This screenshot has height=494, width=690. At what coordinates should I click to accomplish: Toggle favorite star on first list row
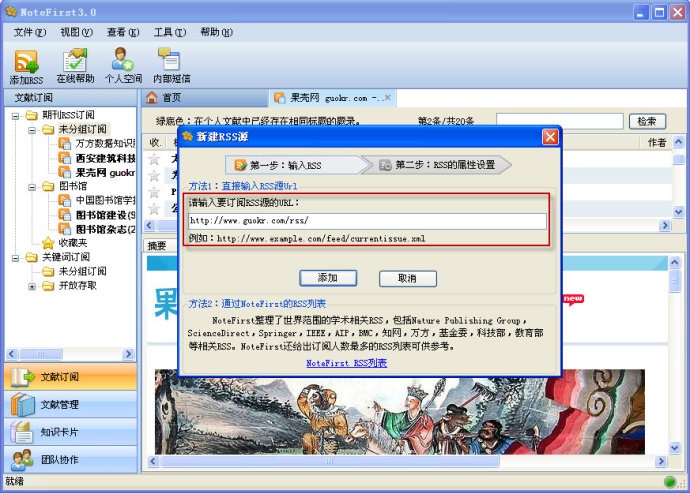[154, 159]
